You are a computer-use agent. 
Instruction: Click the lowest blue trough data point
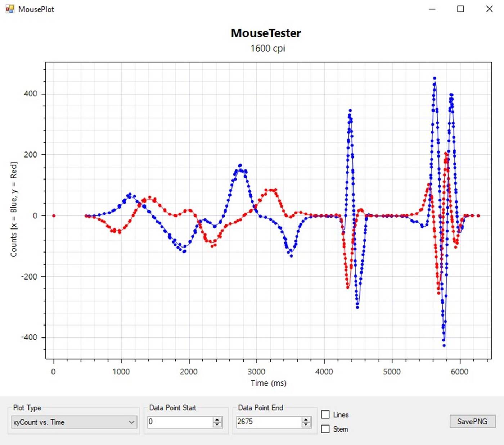(x=444, y=345)
